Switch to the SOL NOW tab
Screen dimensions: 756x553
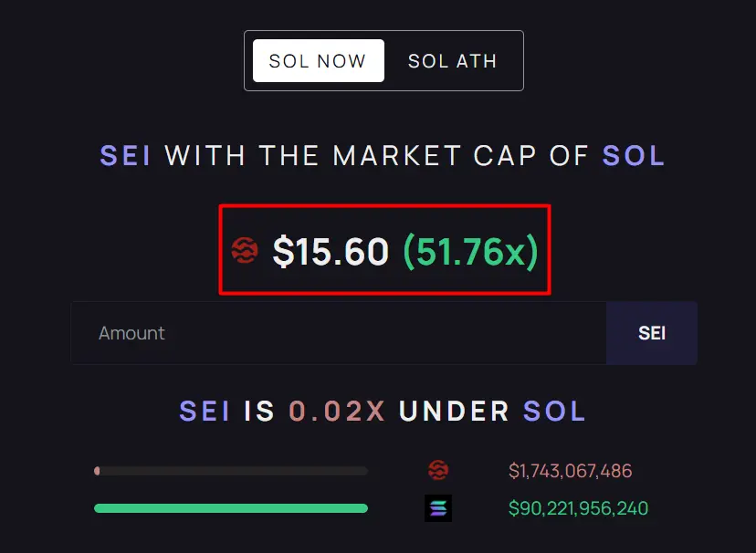(319, 61)
